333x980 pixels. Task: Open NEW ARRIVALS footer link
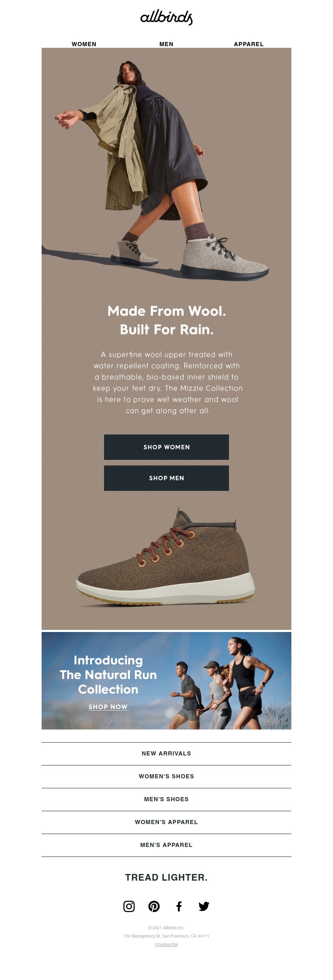tap(166, 753)
